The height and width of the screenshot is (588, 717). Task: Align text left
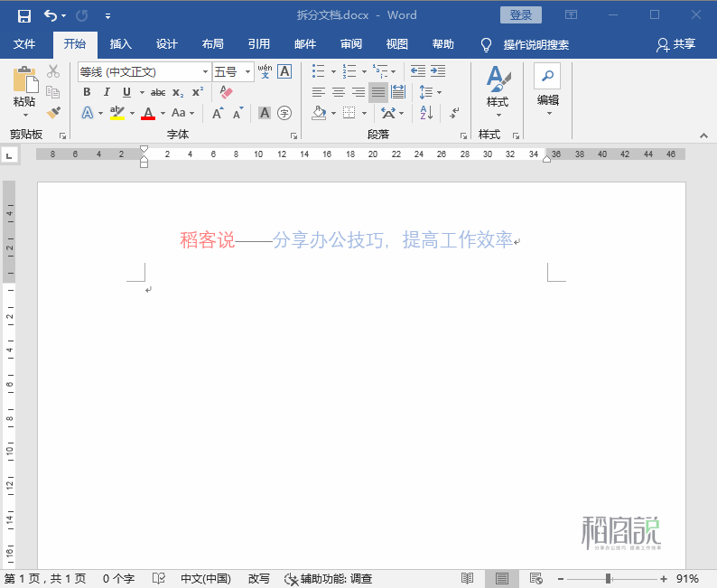318,92
